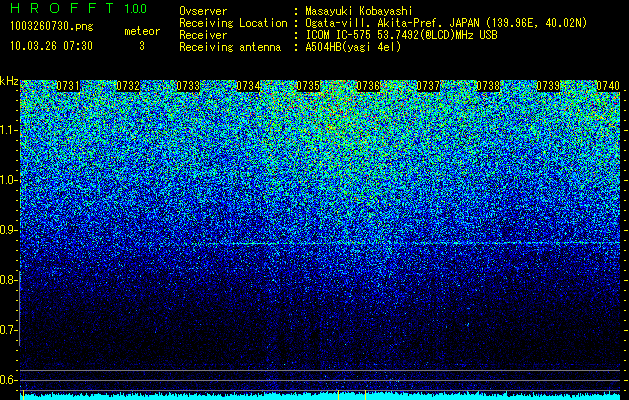The image size is (629, 400).
Task: Click the ICOM IC-575 receiver text
Action: click(x=402, y=35)
